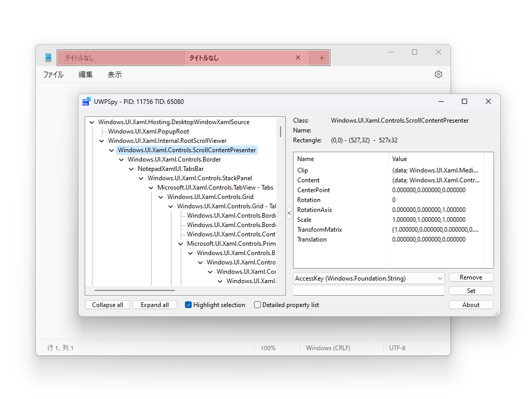Select the second タイトルなし tab
Image resolution: width=532 pixels, height=399 pixels.
247,58
